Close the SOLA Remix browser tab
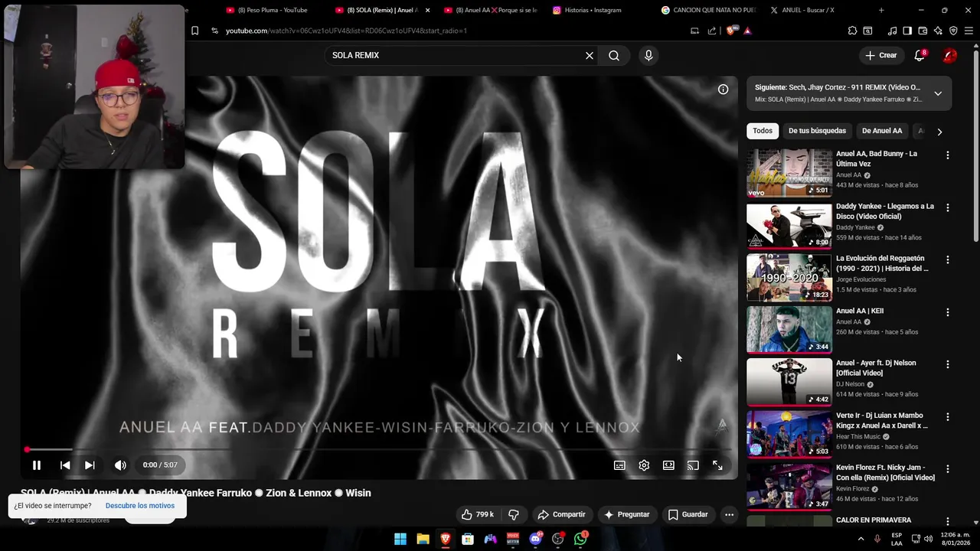 click(x=427, y=10)
